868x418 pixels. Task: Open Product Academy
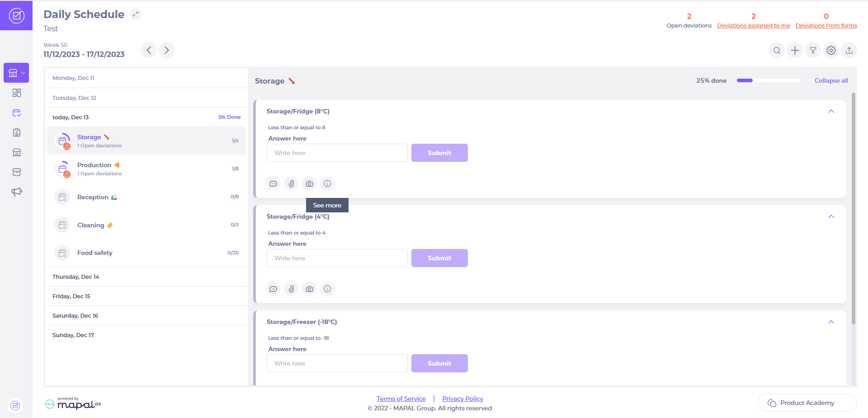(807, 403)
